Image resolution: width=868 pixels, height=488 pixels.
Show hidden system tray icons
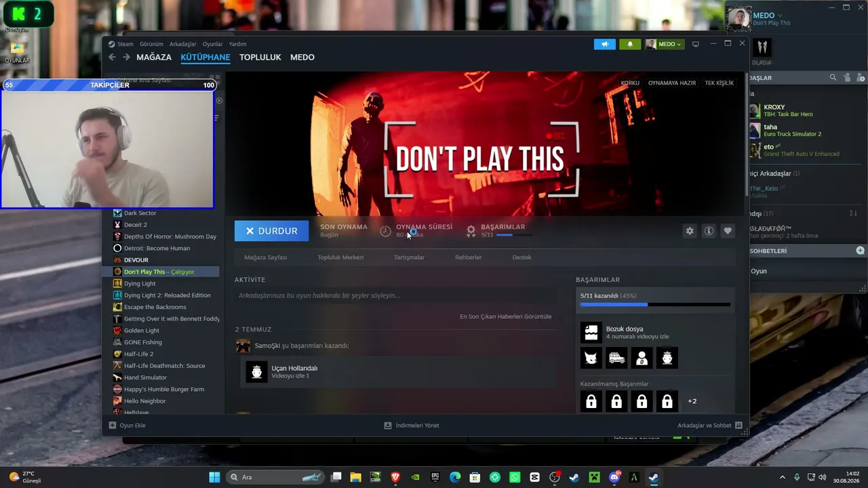pos(782,477)
